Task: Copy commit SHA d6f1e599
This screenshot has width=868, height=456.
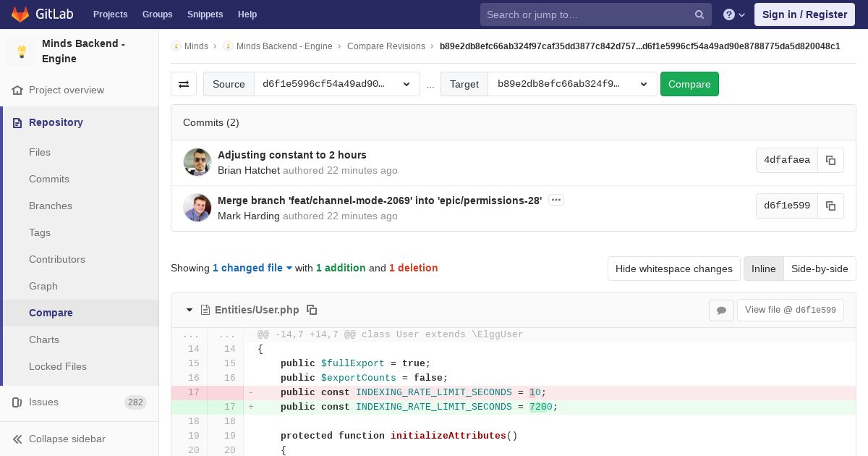Action: click(x=830, y=206)
